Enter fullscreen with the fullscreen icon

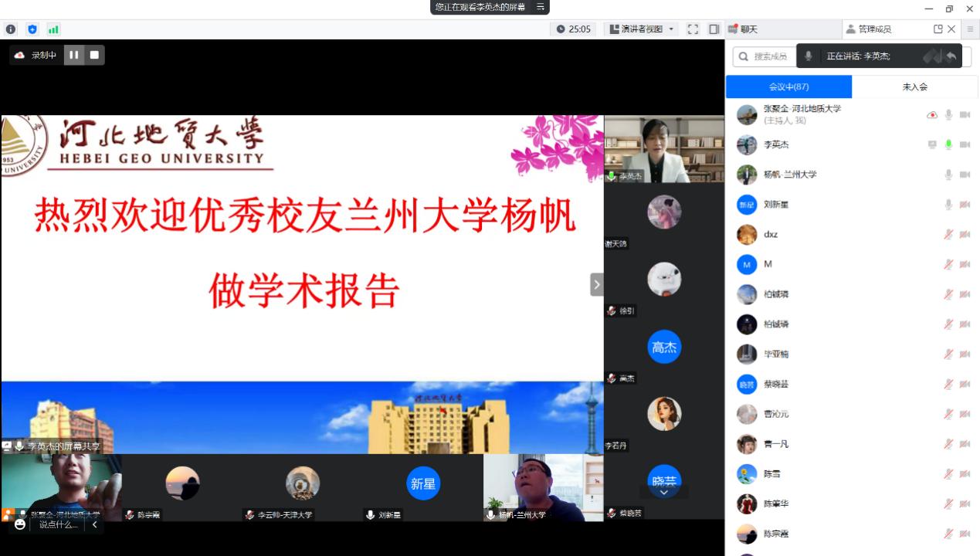click(x=693, y=29)
